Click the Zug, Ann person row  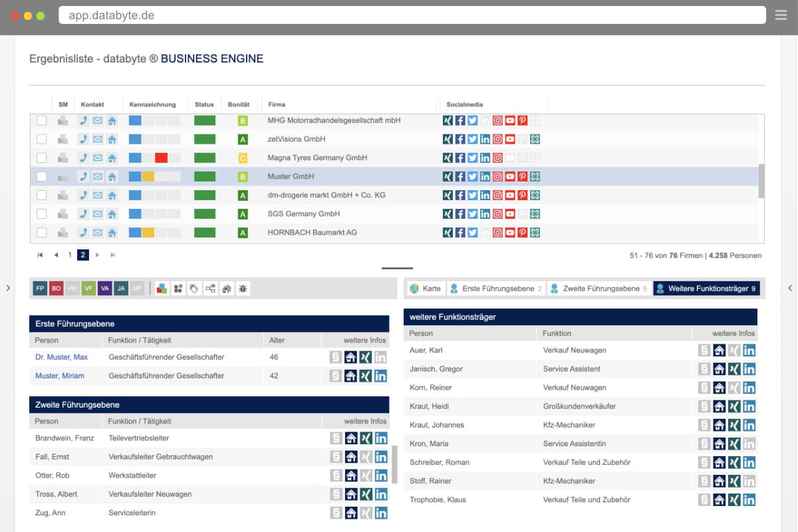tap(209, 513)
